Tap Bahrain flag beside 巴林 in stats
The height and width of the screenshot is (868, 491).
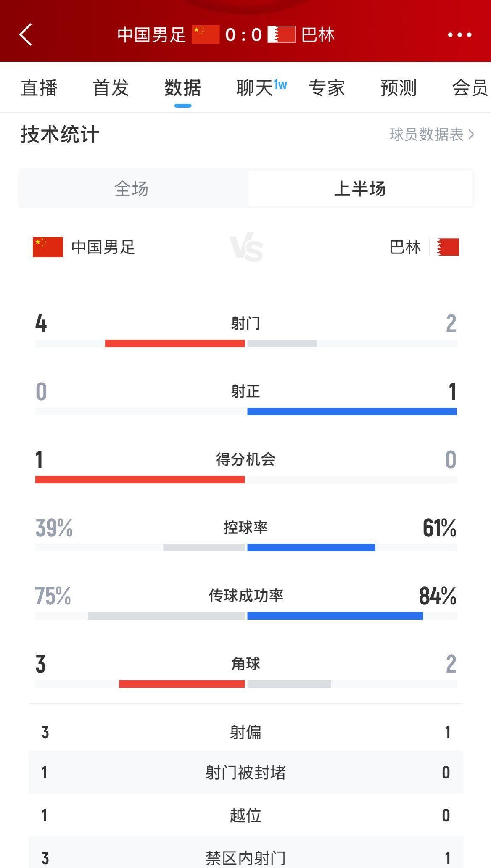(x=444, y=247)
